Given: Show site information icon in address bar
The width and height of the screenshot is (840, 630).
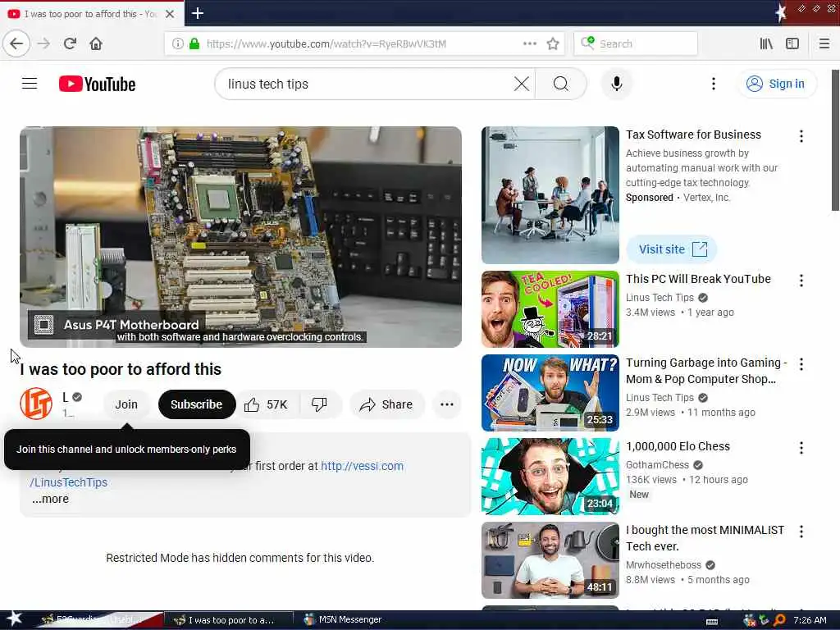Looking at the screenshot, I should tap(177, 43).
